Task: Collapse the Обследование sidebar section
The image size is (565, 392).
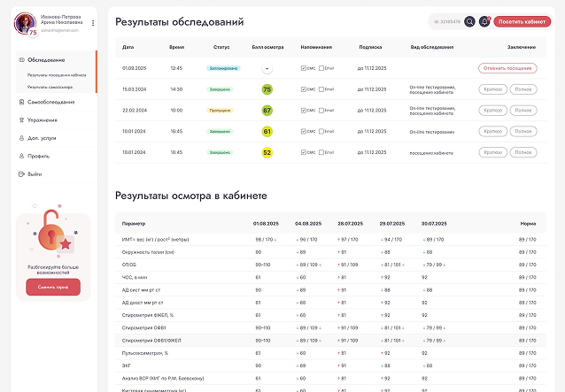Action: pyautogui.click(x=46, y=59)
